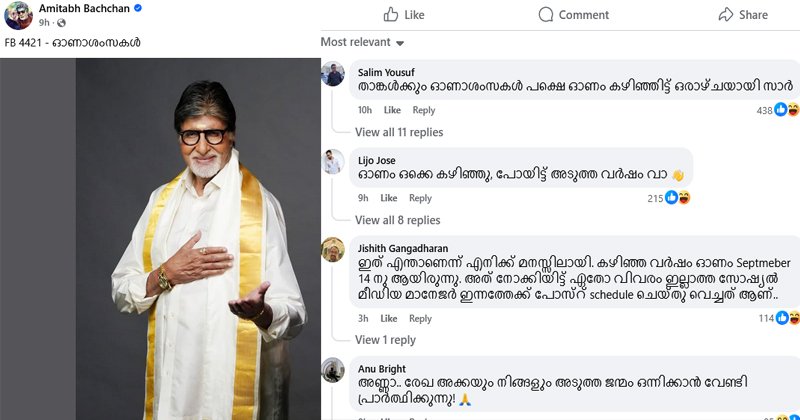The image size is (800, 420).
Task: Click the Share arrow icon
Action: [x=726, y=15]
